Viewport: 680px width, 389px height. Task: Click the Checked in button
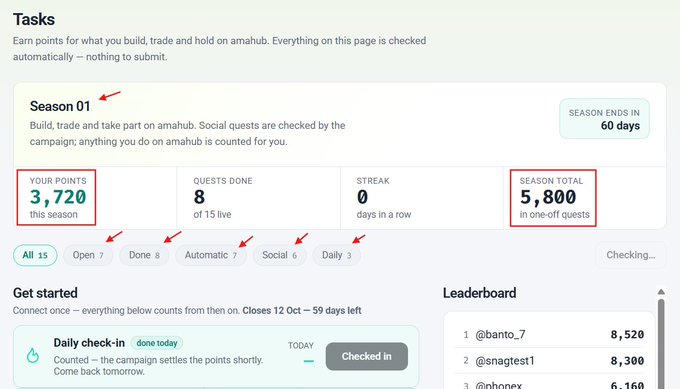[x=366, y=356]
